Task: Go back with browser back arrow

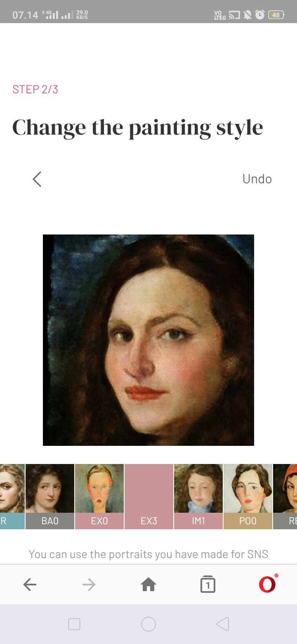Action: coord(30,585)
